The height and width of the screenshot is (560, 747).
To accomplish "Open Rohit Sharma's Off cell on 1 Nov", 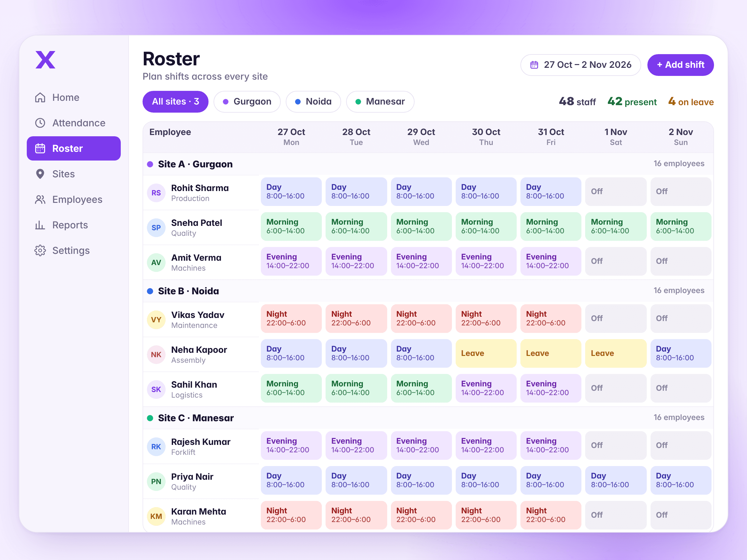I will [615, 191].
